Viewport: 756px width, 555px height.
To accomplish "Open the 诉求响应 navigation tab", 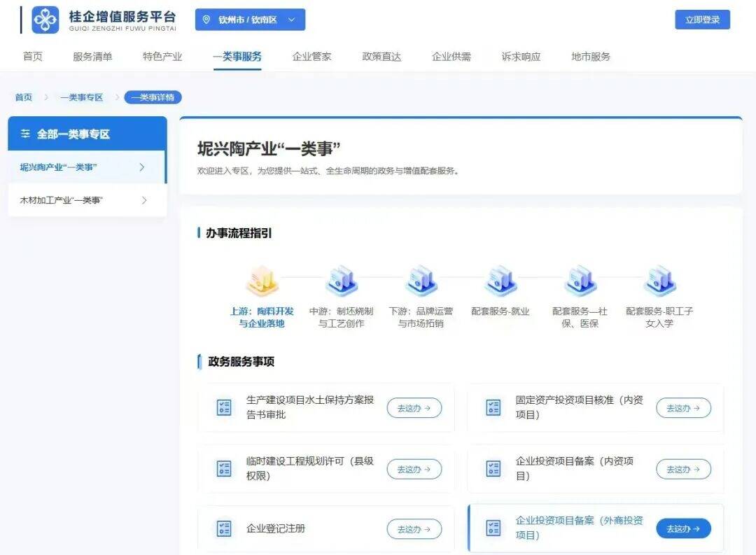I will click(x=521, y=57).
